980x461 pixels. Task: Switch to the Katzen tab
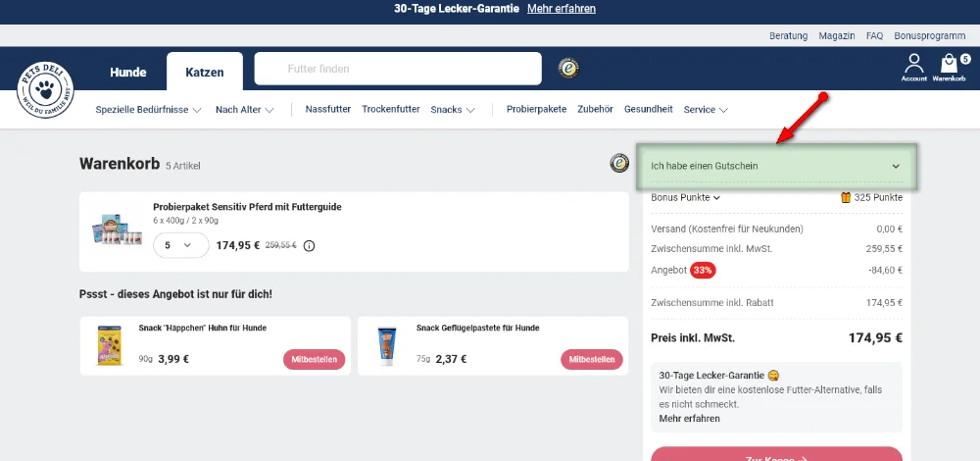point(205,72)
